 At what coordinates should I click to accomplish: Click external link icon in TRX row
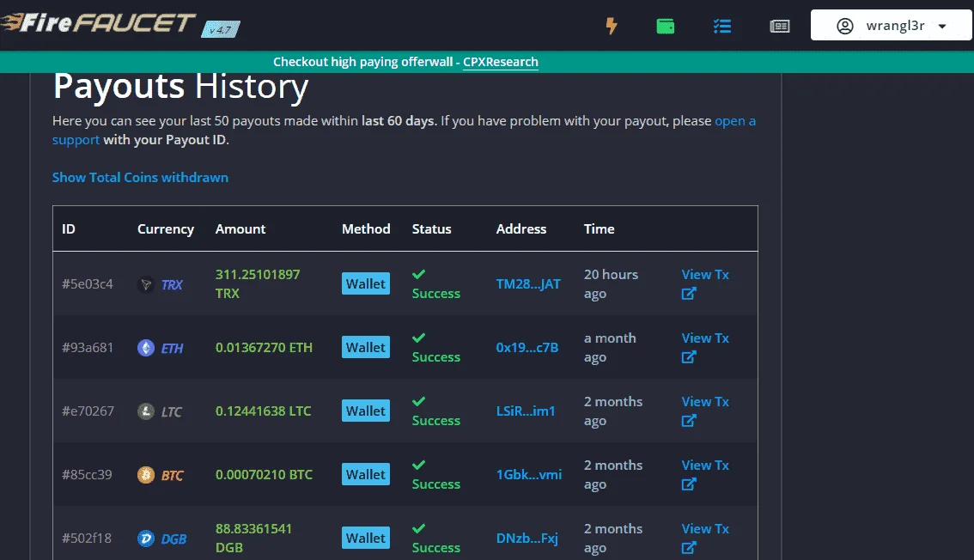pos(689,293)
